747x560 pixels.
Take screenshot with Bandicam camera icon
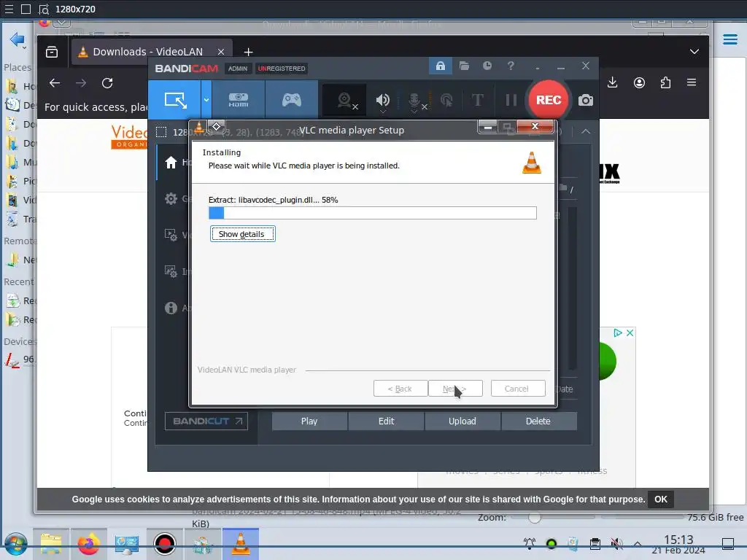click(586, 100)
